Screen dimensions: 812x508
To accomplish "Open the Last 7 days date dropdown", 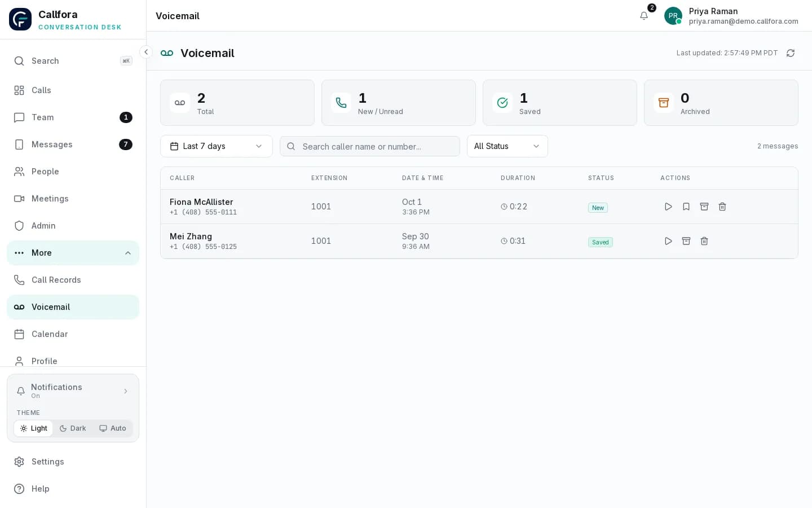I will (x=217, y=146).
